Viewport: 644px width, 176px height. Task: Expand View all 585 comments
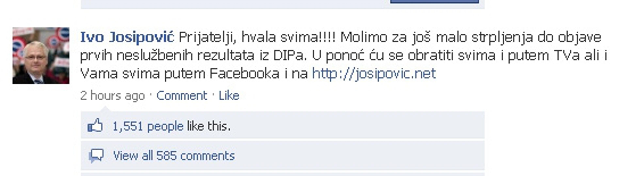tap(174, 156)
